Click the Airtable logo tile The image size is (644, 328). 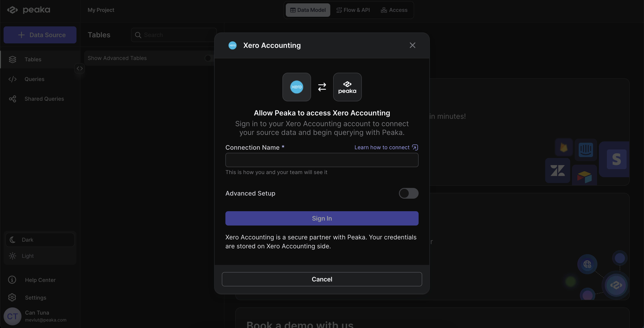point(584,175)
